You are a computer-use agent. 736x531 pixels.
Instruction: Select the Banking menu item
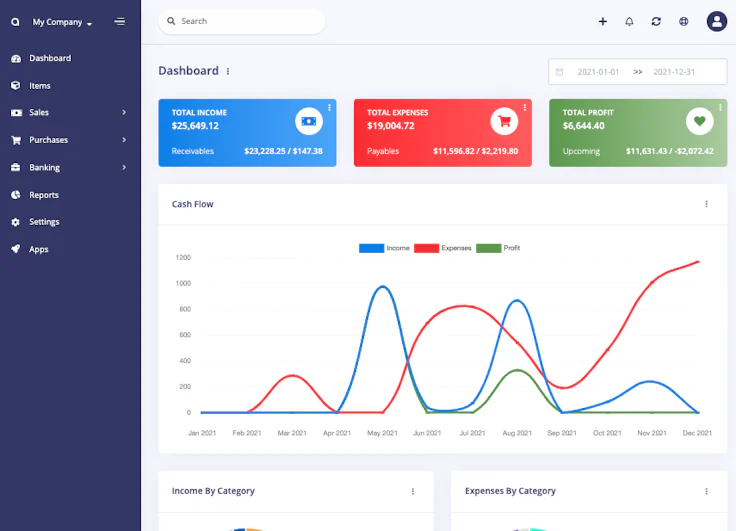tap(45, 167)
